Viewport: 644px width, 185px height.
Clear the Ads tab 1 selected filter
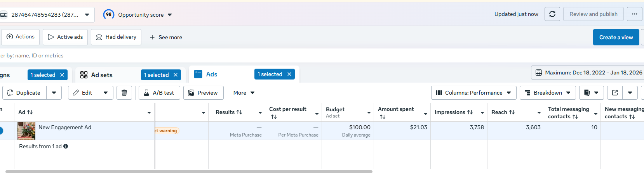pyautogui.click(x=289, y=74)
